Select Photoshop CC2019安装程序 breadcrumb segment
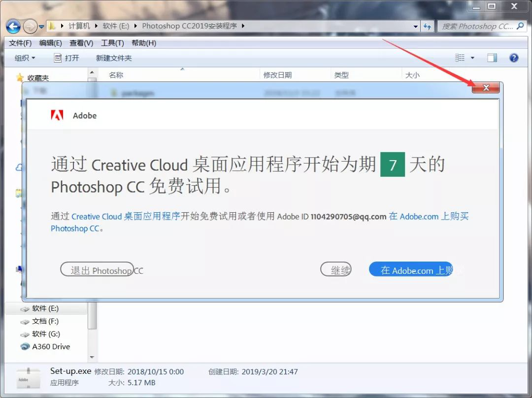 [x=189, y=26]
